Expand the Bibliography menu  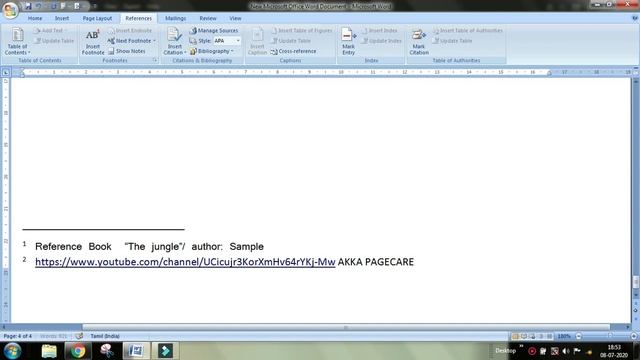[212, 51]
